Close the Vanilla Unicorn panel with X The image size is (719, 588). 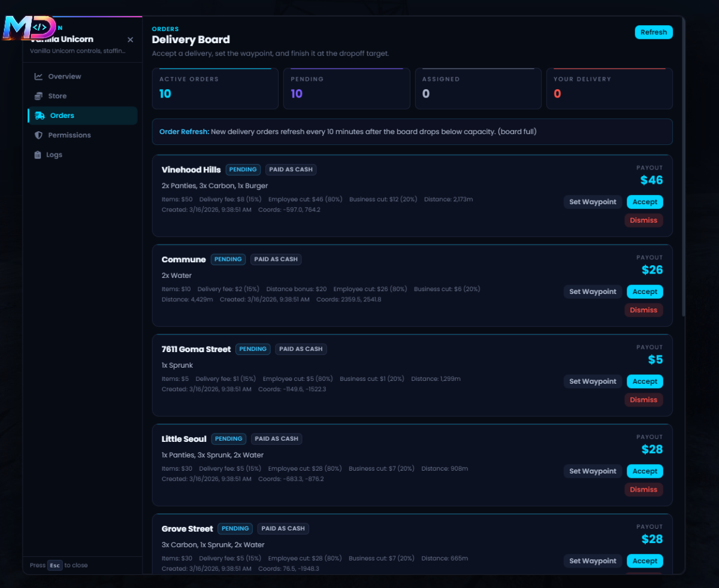(131, 40)
